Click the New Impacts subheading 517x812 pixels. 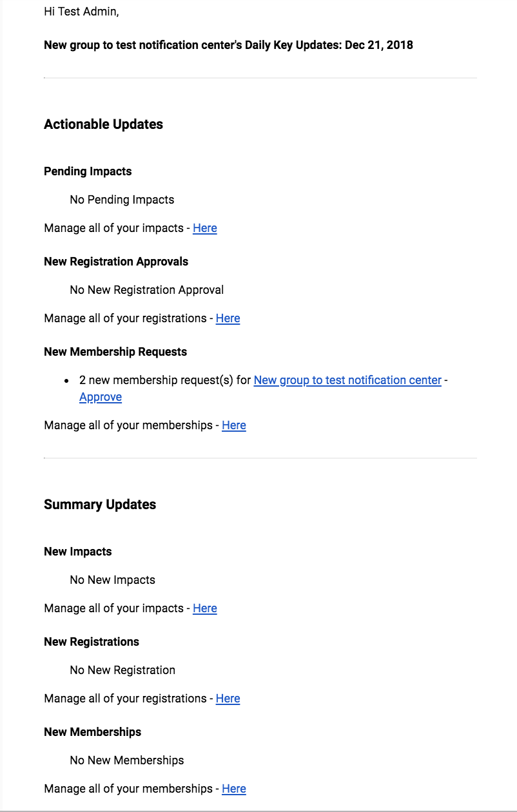(78, 552)
